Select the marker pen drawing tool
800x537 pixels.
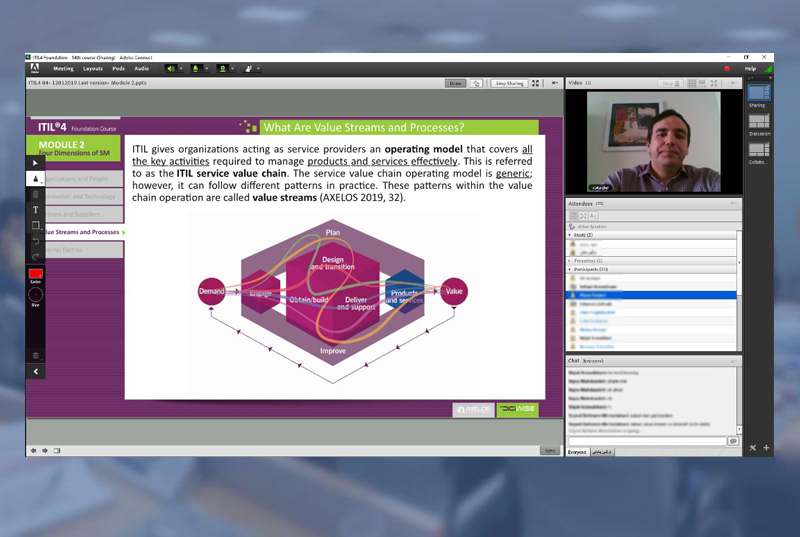[35, 178]
